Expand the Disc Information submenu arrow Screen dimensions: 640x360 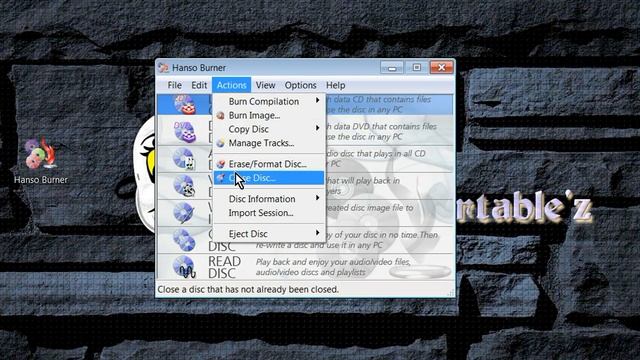click(x=317, y=198)
